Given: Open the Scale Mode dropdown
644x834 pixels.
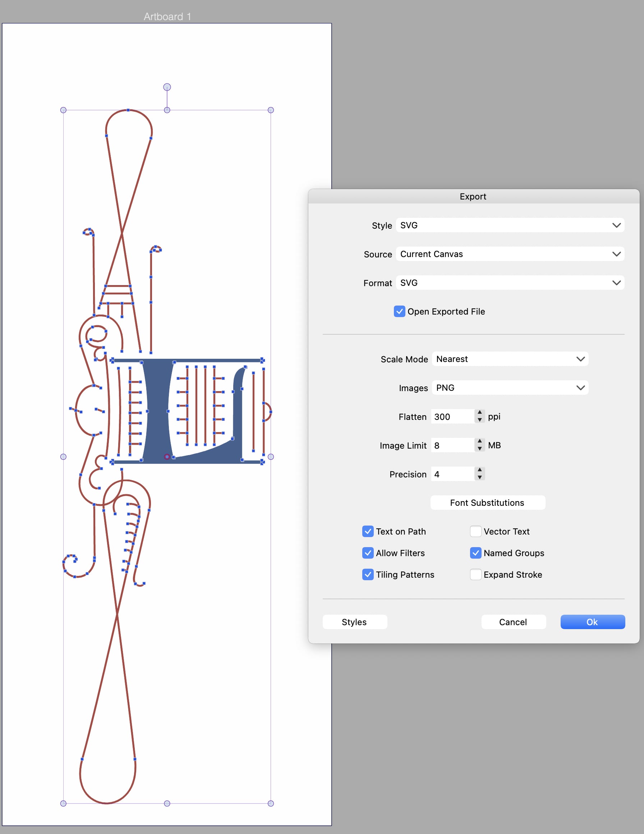Looking at the screenshot, I should [510, 359].
